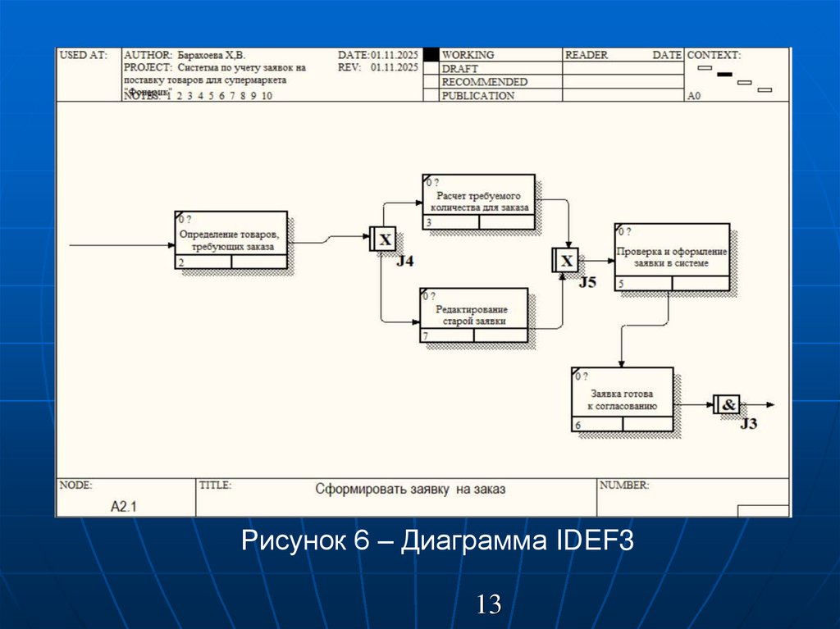Click the 'NOTES: 1 2 3 4 5 6 7 8 9 10' row
The image size is (840, 629).
tap(198, 96)
